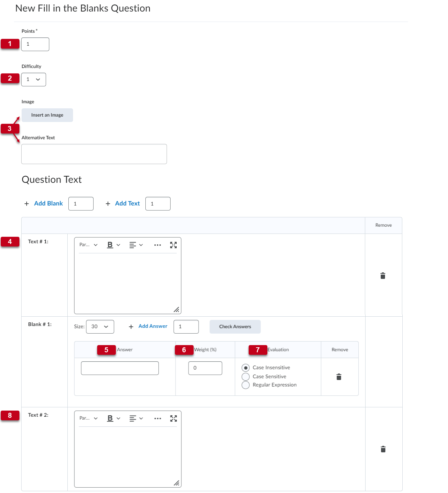Screen dimensions: 448x493
Task: Click the Alternative Text input box
Action: (94, 154)
